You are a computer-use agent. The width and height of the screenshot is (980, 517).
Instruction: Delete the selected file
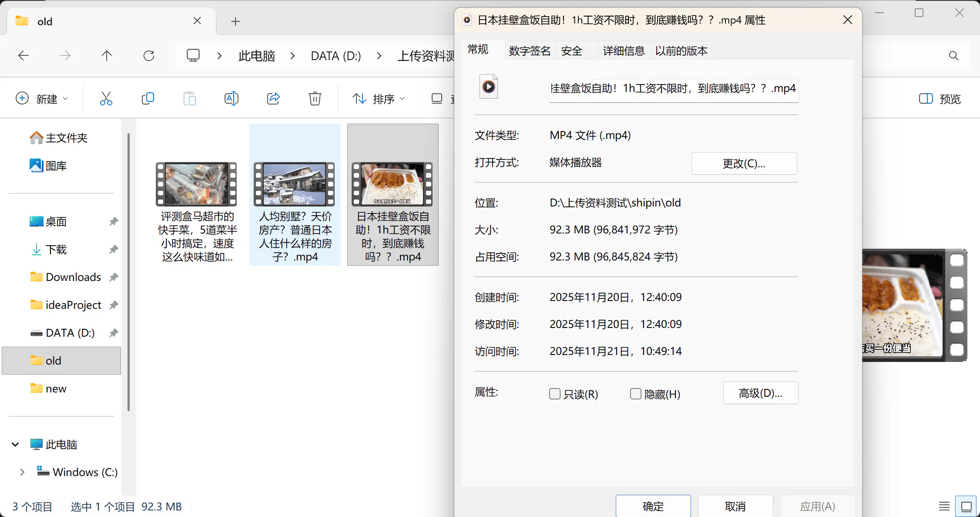point(315,98)
